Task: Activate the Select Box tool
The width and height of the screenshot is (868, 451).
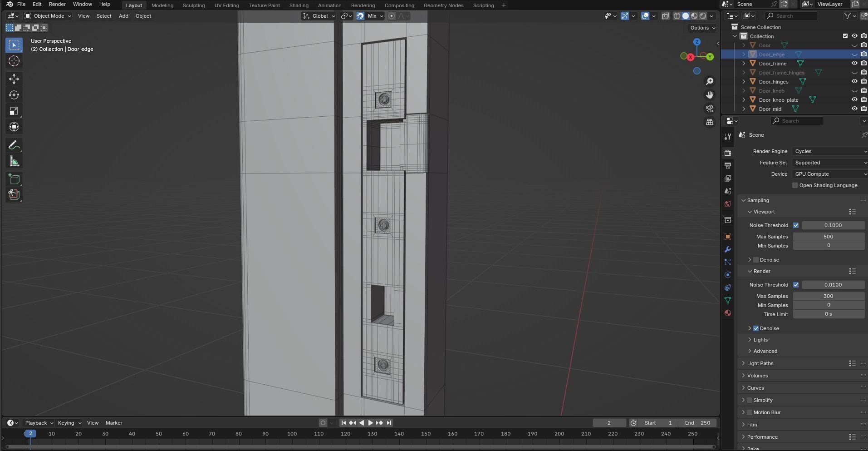Action: [14, 45]
